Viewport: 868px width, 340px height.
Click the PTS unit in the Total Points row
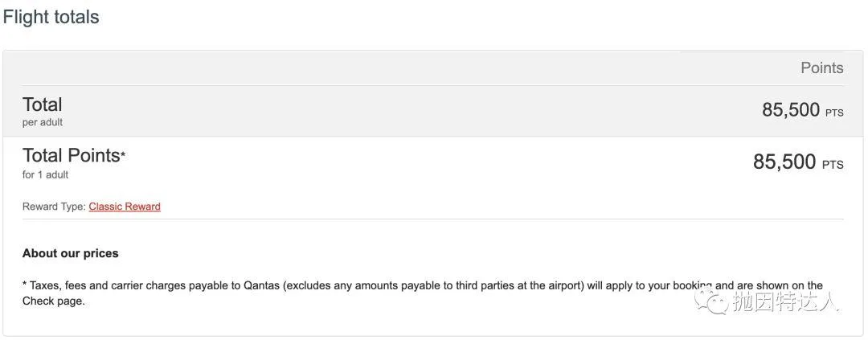[x=833, y=165]
